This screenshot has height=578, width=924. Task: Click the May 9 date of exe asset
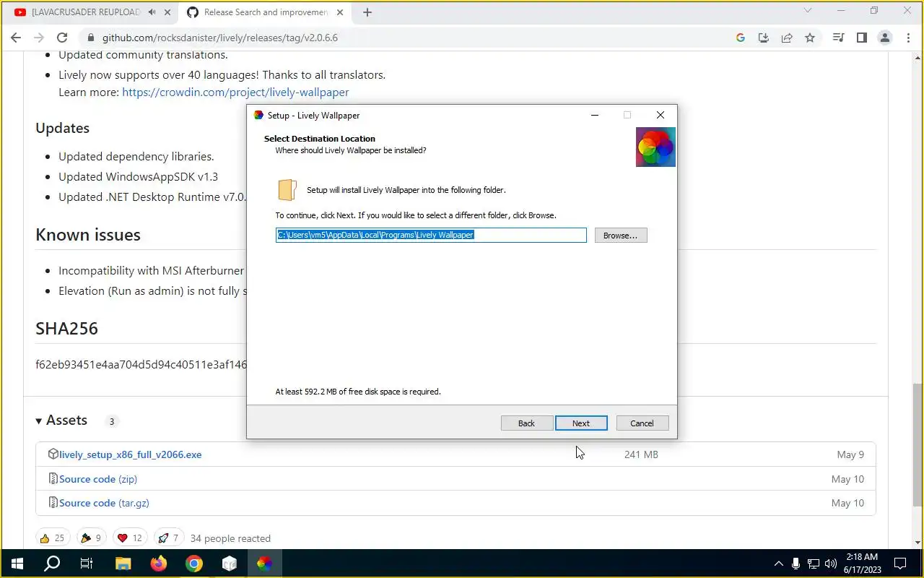click(850, 454)
